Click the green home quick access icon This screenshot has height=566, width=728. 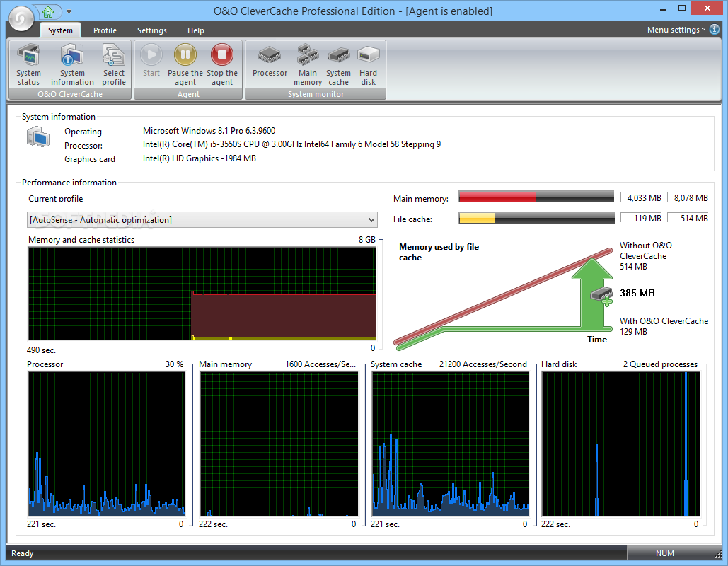48,11
